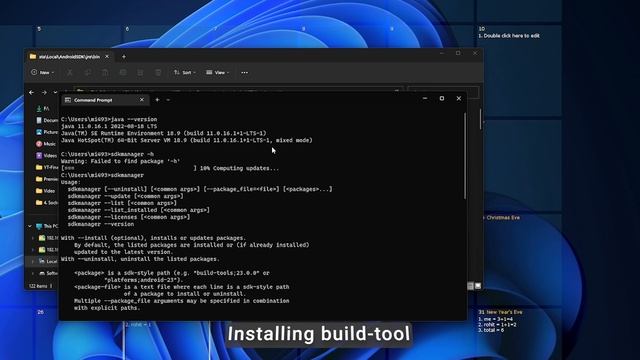This screenshot has height=360, width=640.
Task: Add a new File Explorer tab
Action: [124, 57]
